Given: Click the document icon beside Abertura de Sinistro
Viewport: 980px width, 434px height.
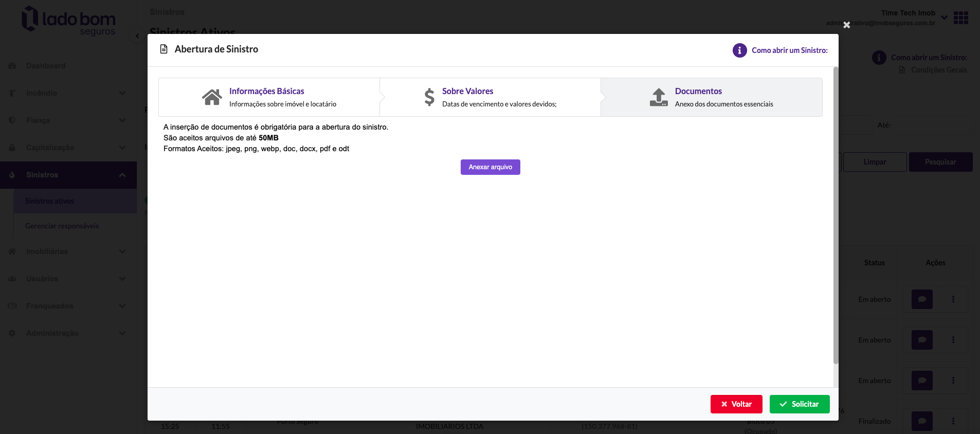Looking at the screenshot, I should [x=164, y=49].
